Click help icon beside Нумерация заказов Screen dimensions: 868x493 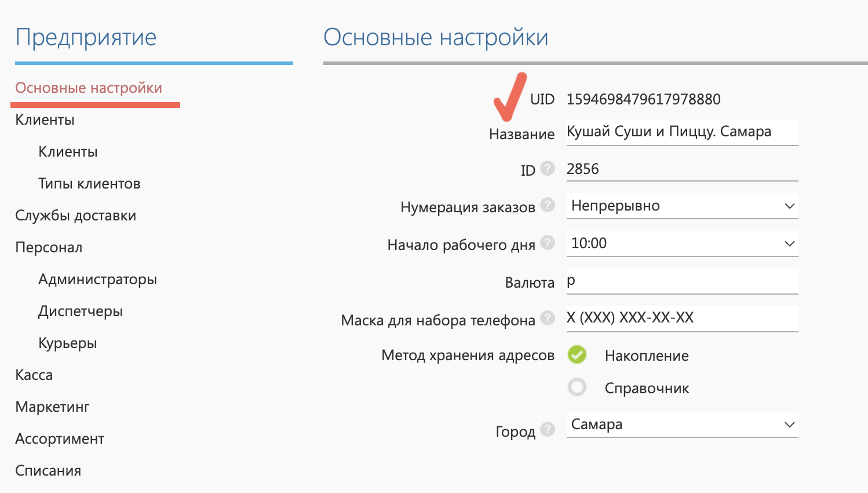[x=547, y=205]
